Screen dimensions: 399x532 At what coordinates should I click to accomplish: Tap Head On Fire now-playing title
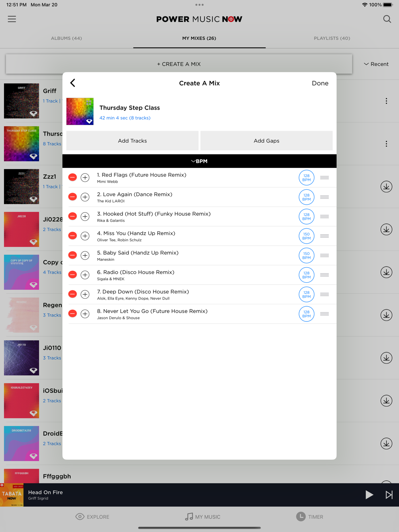[45, 492]
